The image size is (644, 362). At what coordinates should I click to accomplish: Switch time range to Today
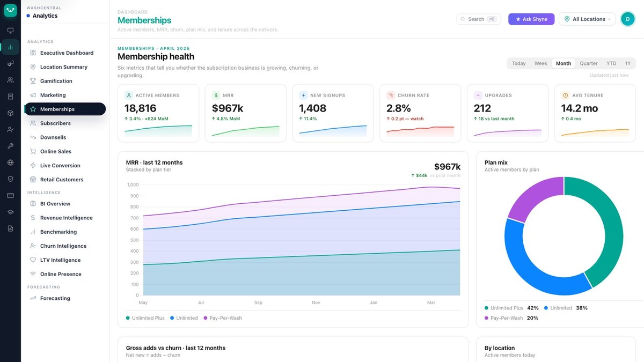(518, 63)
